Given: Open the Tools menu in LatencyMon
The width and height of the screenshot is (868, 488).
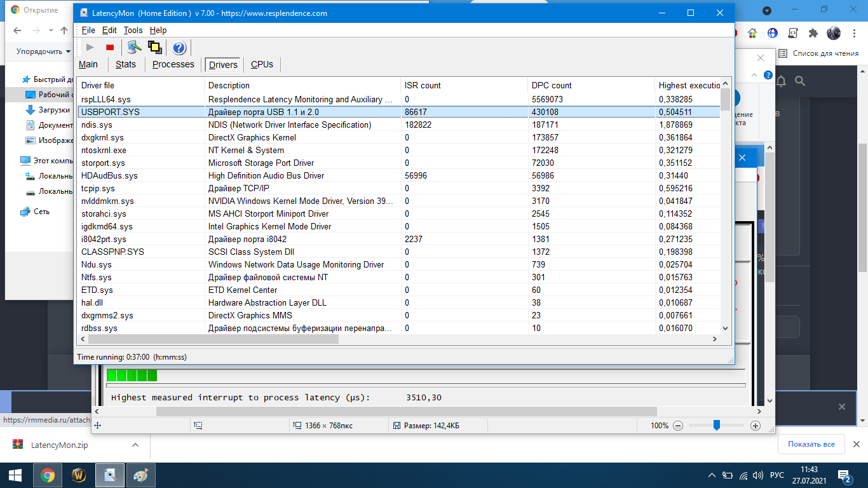Looking at the screenshot, I should tap(133, 30).
